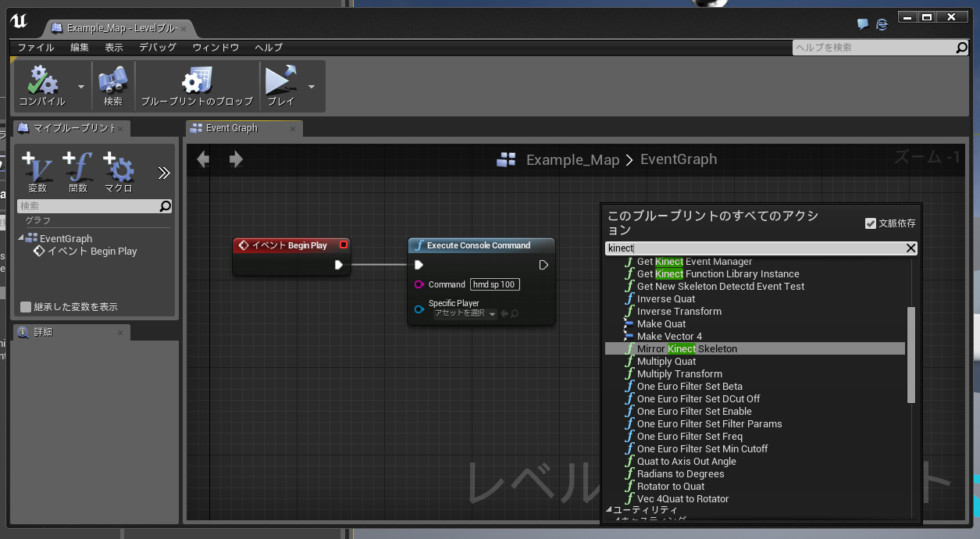The image size is (980, 539).
Task: Add a new function (関数)
Action: (77, 173)
